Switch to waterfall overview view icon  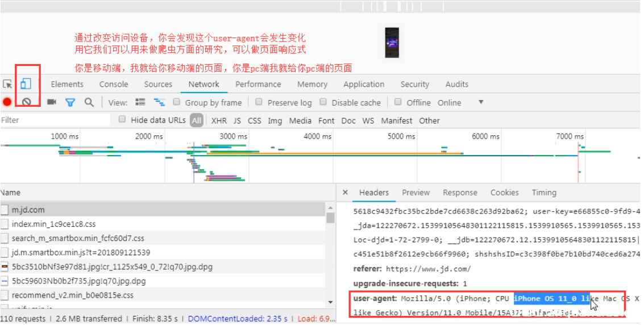point(159,102)
